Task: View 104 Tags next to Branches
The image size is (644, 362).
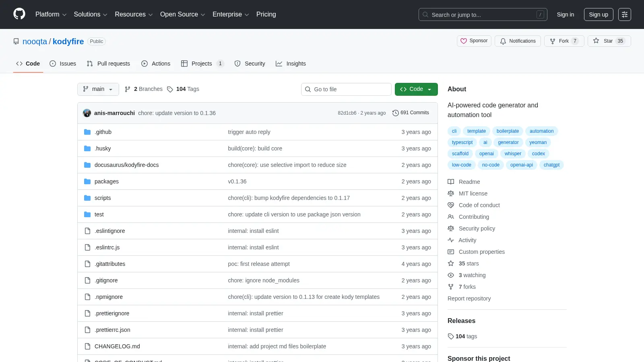Action: (x=183, y=89)
